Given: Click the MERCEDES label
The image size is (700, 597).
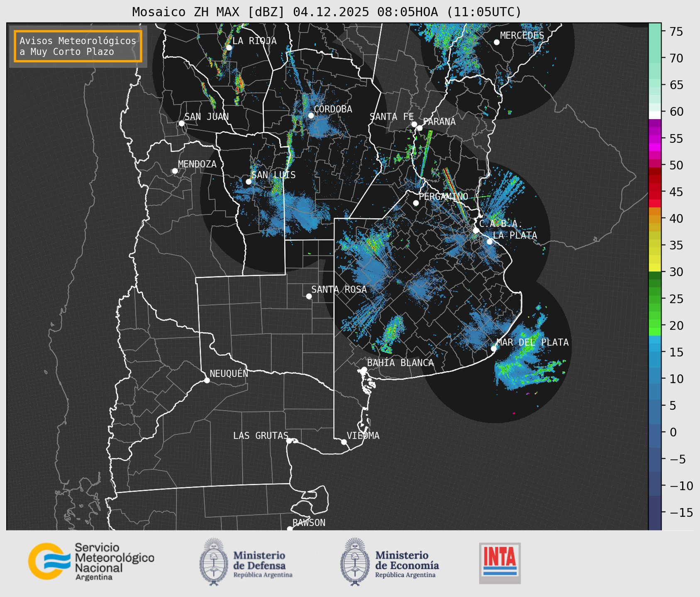Looking at the screenshot, I should coord(522,35).
